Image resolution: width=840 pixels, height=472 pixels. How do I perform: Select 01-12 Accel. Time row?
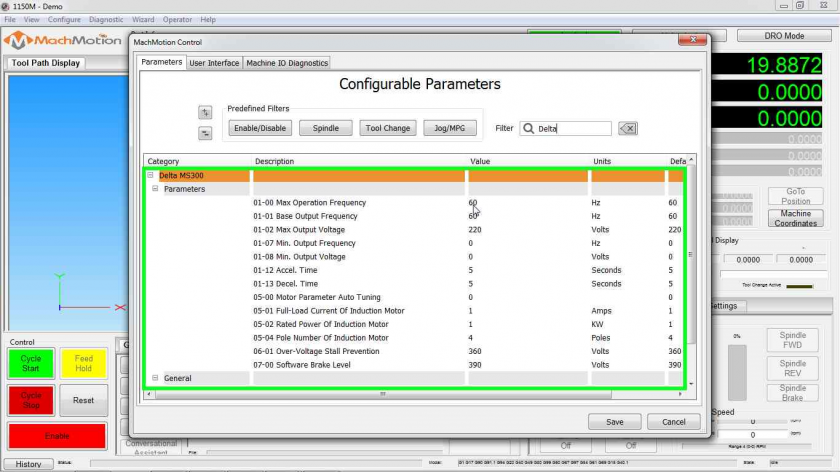coord(415,270)
